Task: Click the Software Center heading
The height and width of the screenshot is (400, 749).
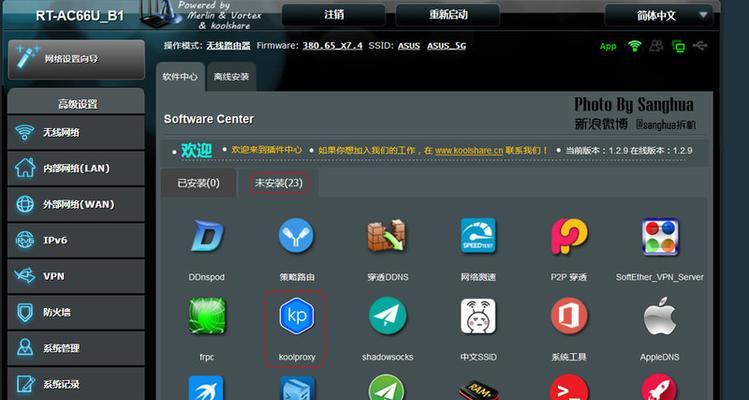Action: (209, 119)
